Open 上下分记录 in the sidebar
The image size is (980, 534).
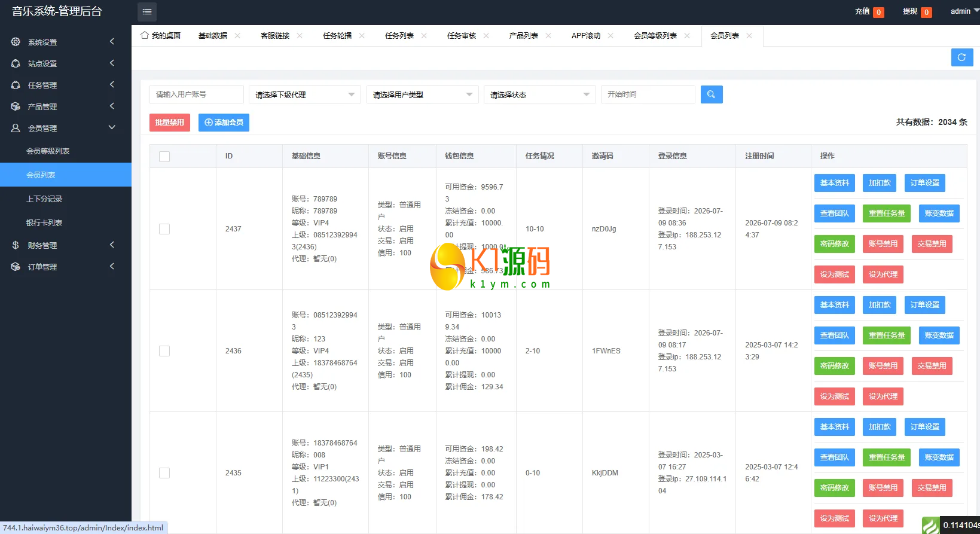point(66,199)
